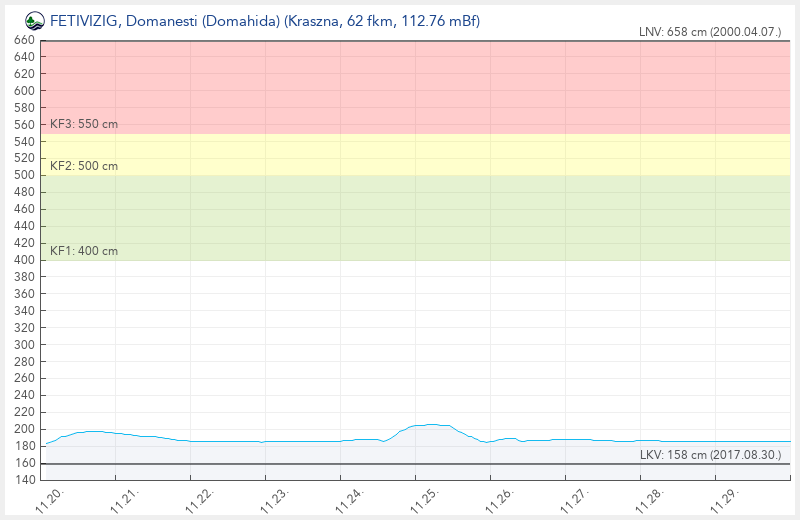Click the 300 value on the y-axis
Screen dimensions: 800x520
point(24,345)
